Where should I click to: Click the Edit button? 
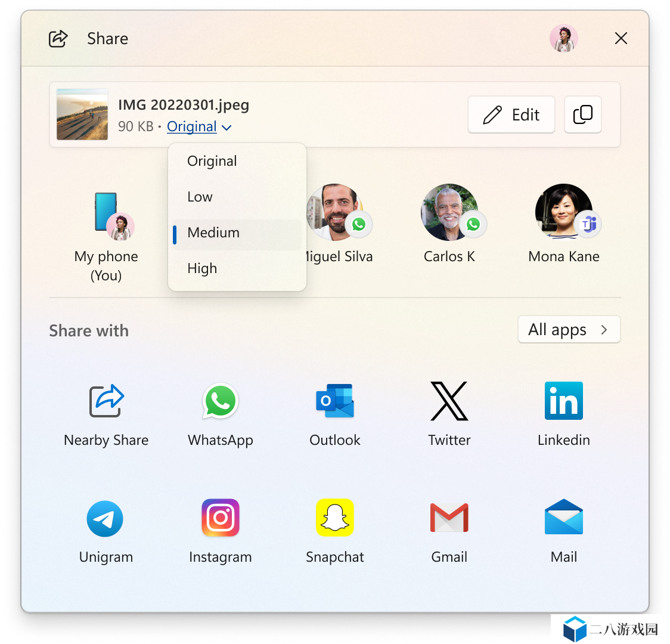tap(511, 114)
